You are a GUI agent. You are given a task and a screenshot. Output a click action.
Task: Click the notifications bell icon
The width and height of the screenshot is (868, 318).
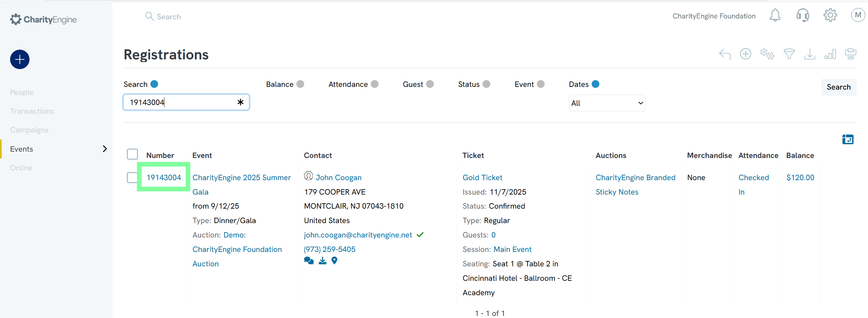(x=775, y=15)
